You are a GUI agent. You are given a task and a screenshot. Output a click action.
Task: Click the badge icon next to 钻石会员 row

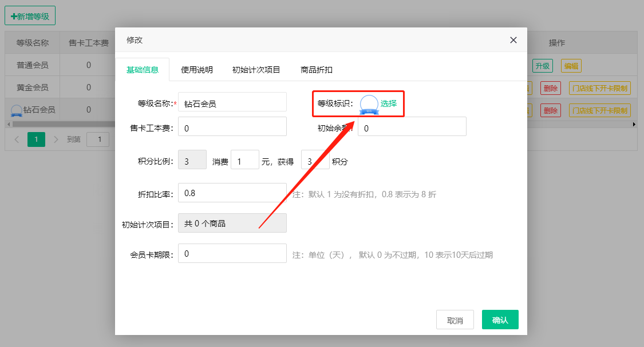click(x=17, y=110)
